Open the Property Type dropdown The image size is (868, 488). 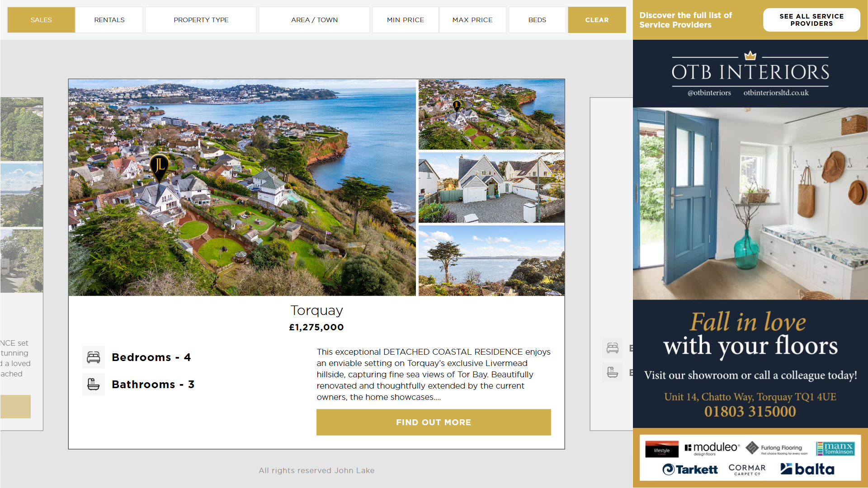[201, 20]
